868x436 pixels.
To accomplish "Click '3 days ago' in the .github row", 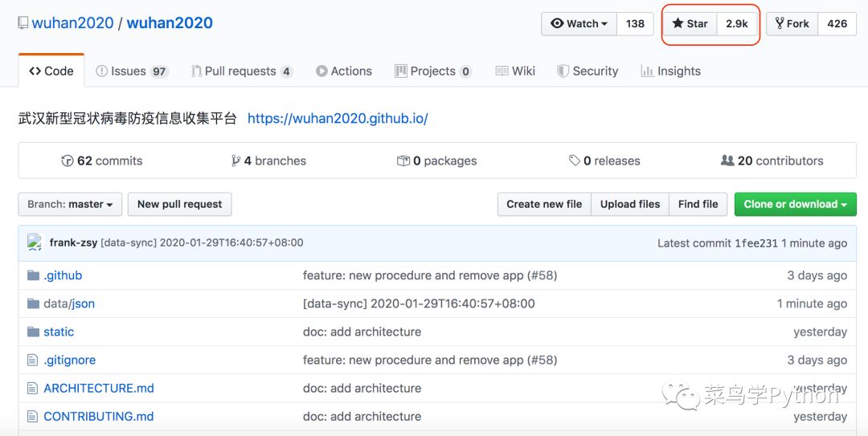I will pyautogui.click(x=817, y=275).
